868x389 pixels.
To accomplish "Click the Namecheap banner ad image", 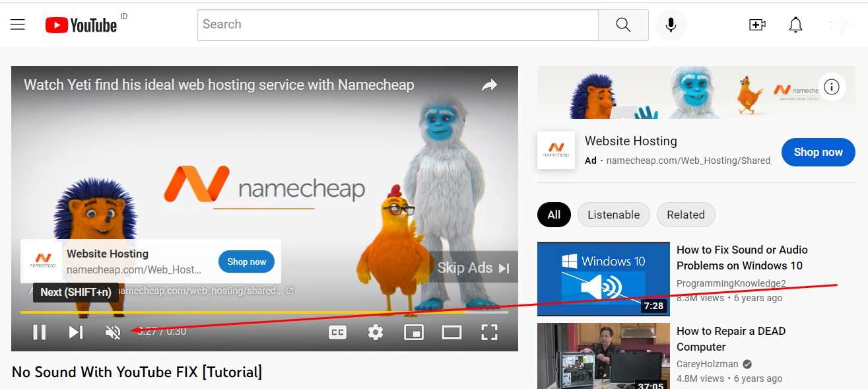I will [696, 92].
